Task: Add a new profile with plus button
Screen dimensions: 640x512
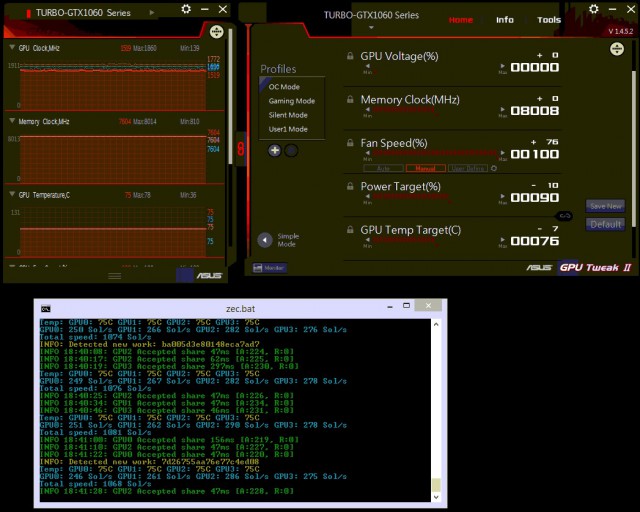Action: pos(275,150)
